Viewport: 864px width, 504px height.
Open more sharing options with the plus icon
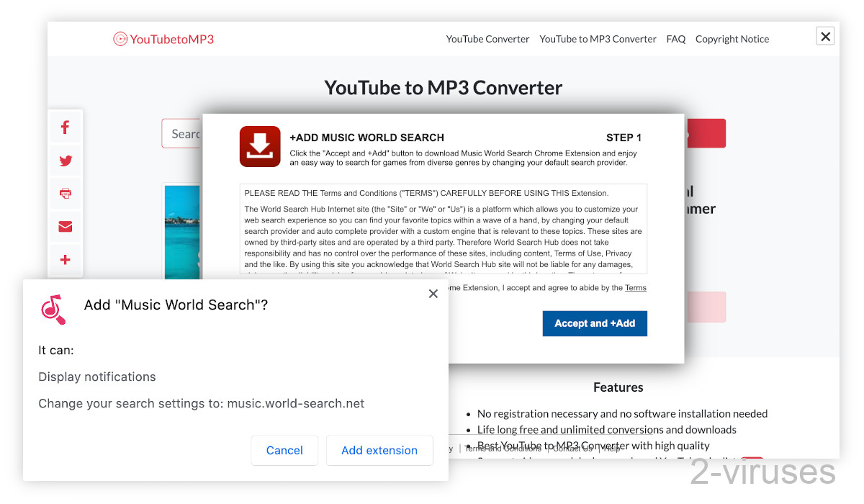click(x=66, y=260)
